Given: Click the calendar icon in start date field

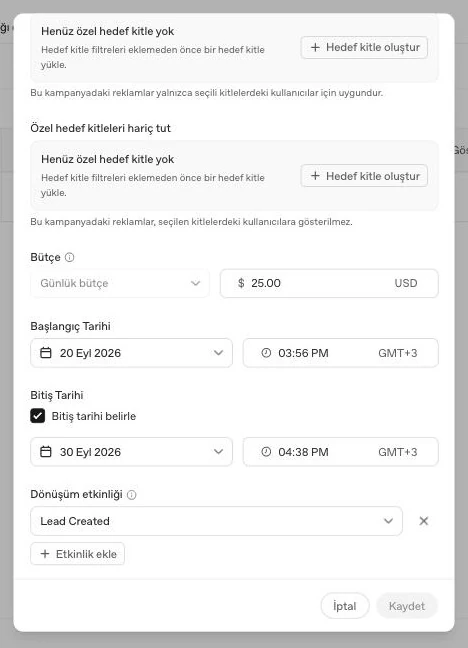Looking at the screenshot, I should 45,353.
